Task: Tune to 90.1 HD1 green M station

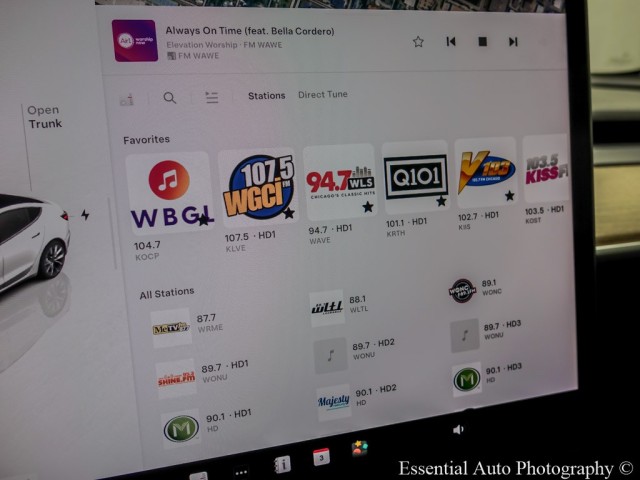Action: [207, 427]
